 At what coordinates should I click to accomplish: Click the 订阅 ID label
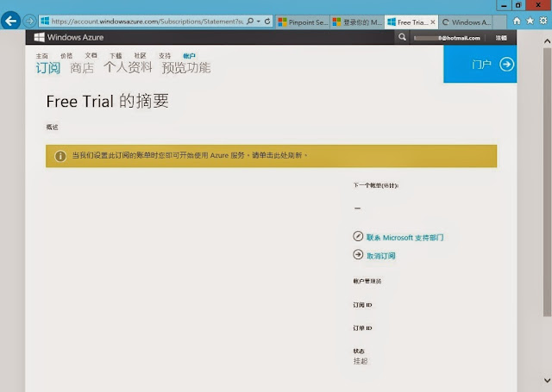click(x=362, y=305)
